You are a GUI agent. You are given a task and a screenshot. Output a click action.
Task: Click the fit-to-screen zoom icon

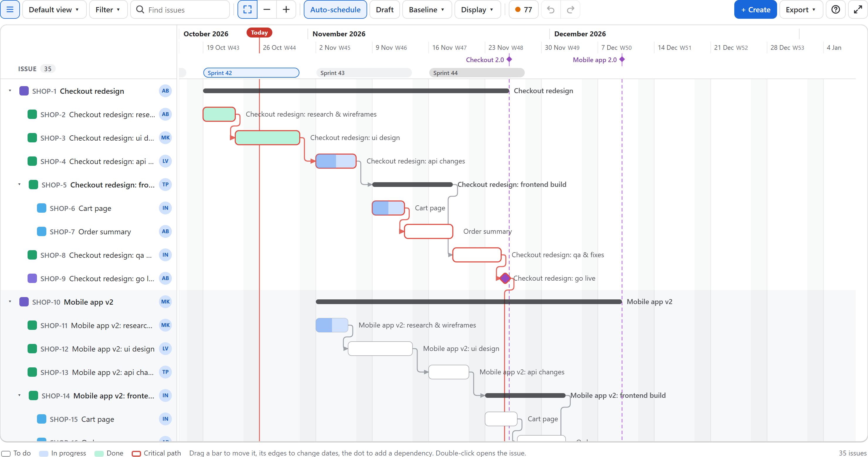coord(247,9)
